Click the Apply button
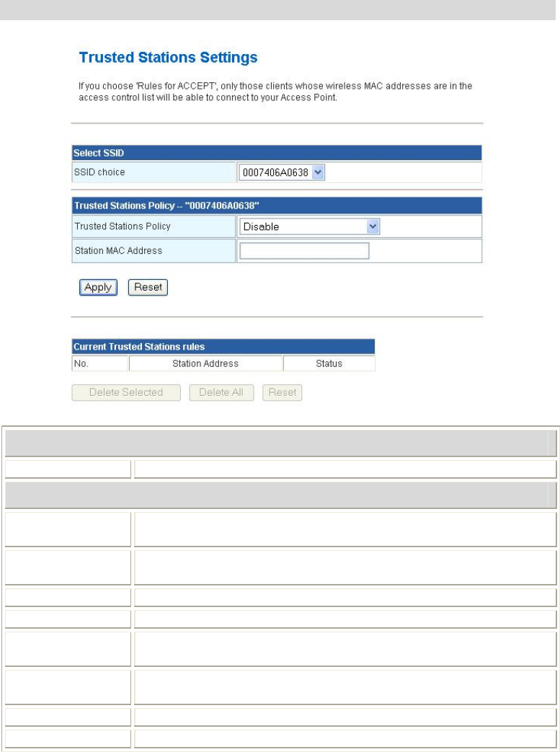 click(x=98, y=287)
